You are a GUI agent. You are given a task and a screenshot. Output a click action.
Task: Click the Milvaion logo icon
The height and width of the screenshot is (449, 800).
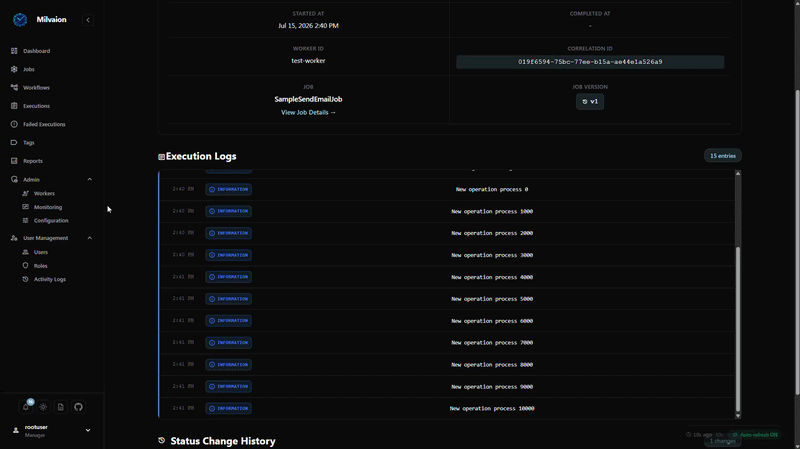(20, 20)
